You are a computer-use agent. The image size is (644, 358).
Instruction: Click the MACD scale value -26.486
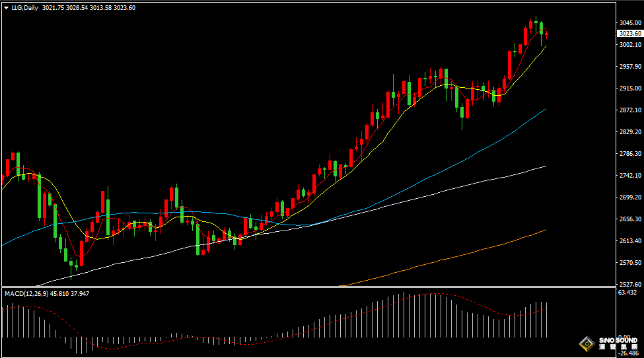tap(629, 353)
